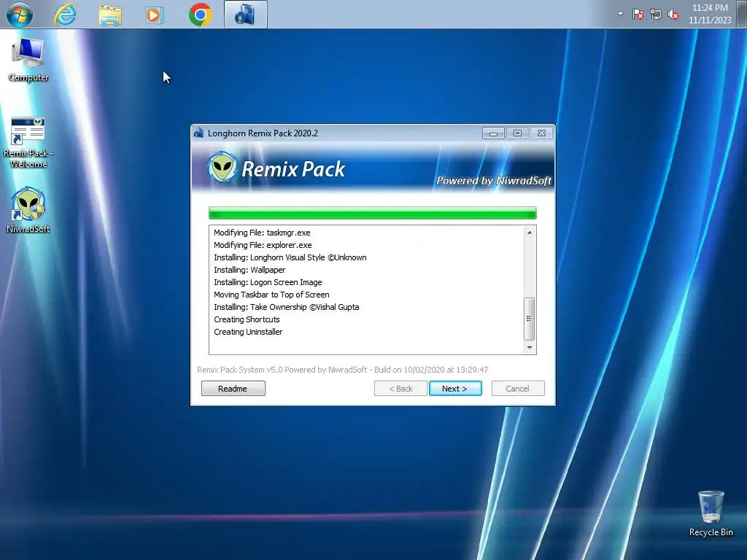Click 'Powered by NiwradSoft' banner text
The image size is (747, 560).
point(494,181)
